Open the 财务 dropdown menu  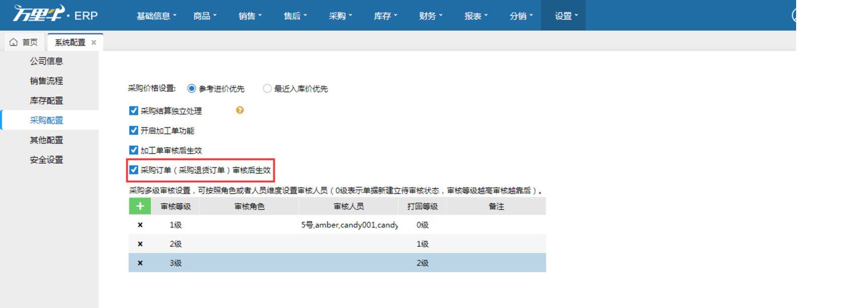coord(431,16)
